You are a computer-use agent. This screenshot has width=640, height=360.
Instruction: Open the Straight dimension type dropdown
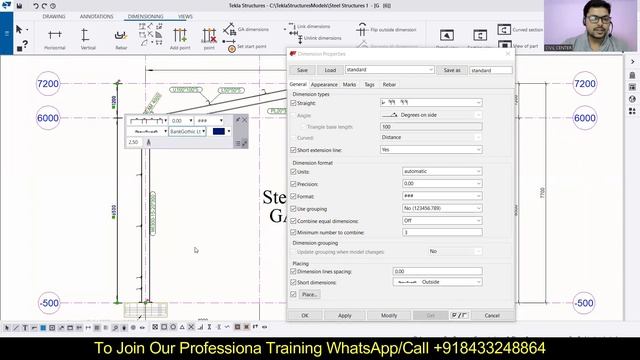point(431,102)
